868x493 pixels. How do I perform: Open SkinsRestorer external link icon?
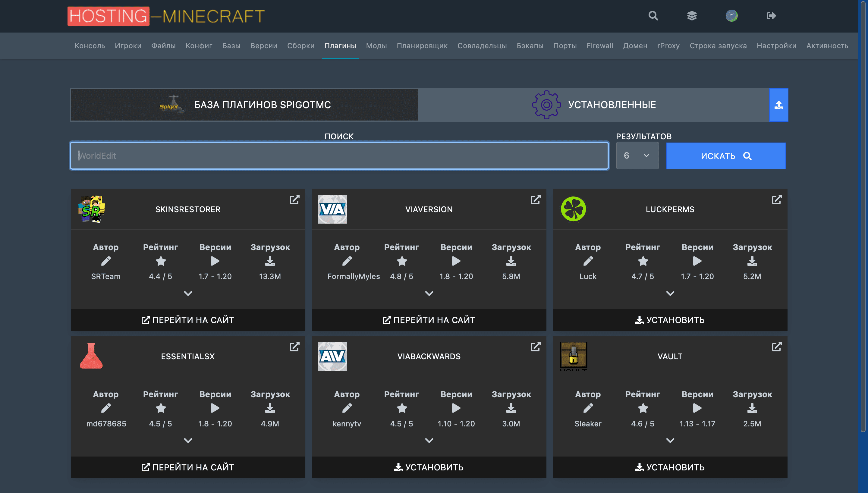294,200
